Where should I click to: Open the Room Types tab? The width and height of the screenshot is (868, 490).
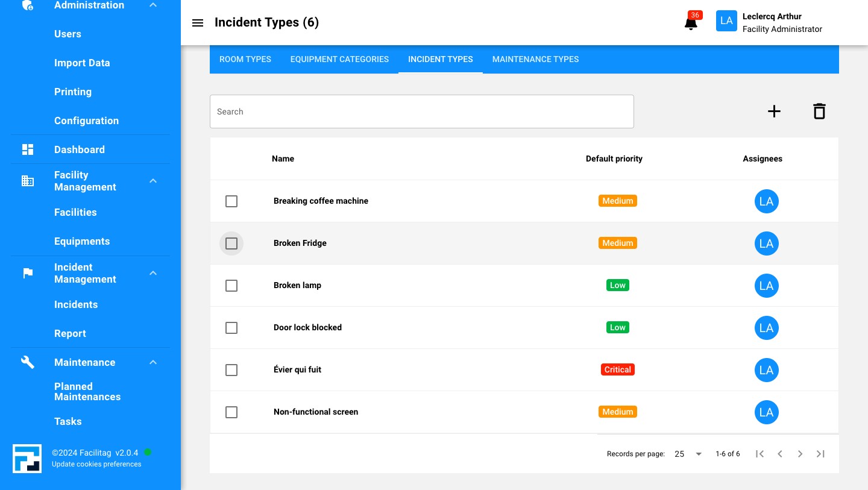[245, 59]
